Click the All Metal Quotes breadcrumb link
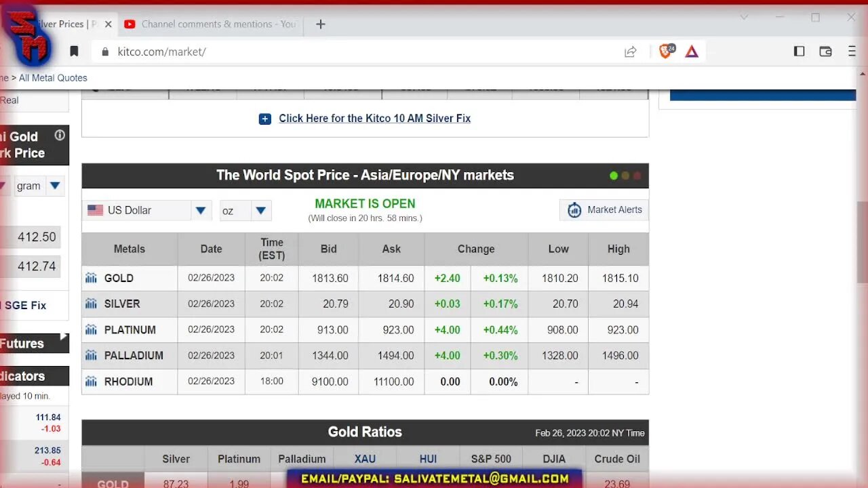Image resolution: width=868 pixels, height=488 pixels. 53,78
